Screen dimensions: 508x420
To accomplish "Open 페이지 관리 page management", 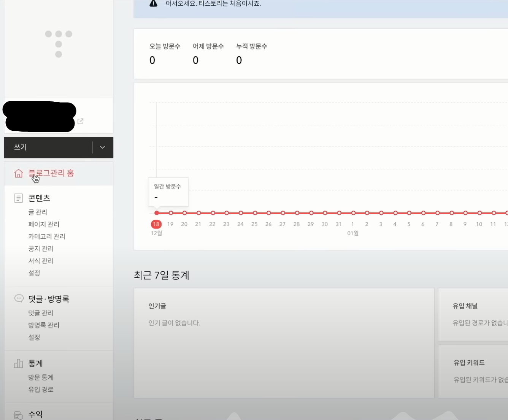I will 44,224.
